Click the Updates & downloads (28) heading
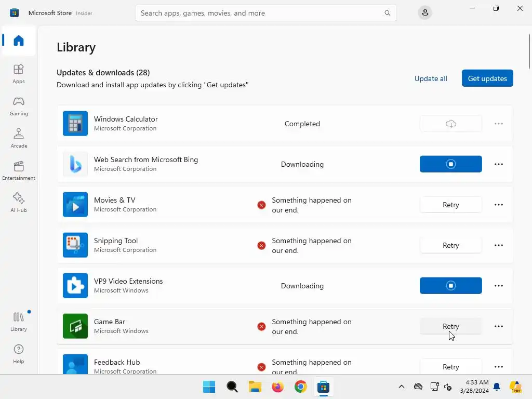The height and width of the screenshot is (399, 532). coord(103,73)
